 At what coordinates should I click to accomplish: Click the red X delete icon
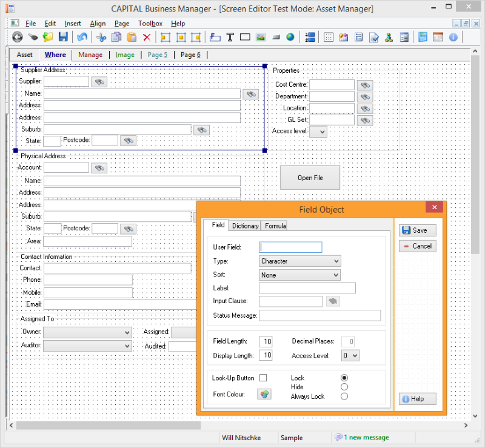tap(147, 38)
